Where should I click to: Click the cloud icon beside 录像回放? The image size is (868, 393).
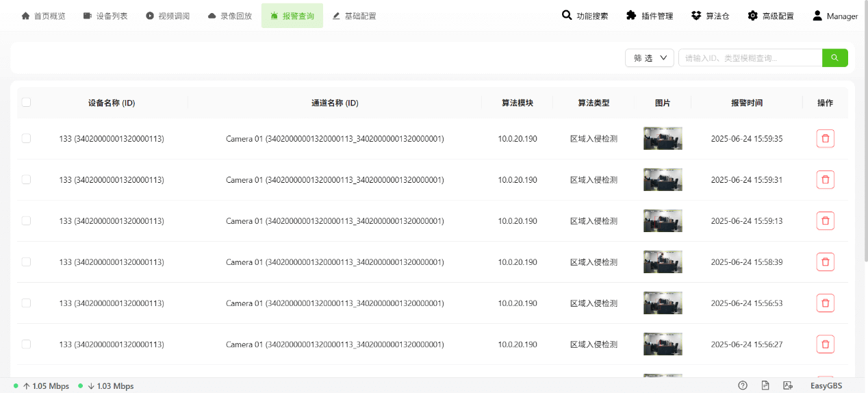(212, 16)
